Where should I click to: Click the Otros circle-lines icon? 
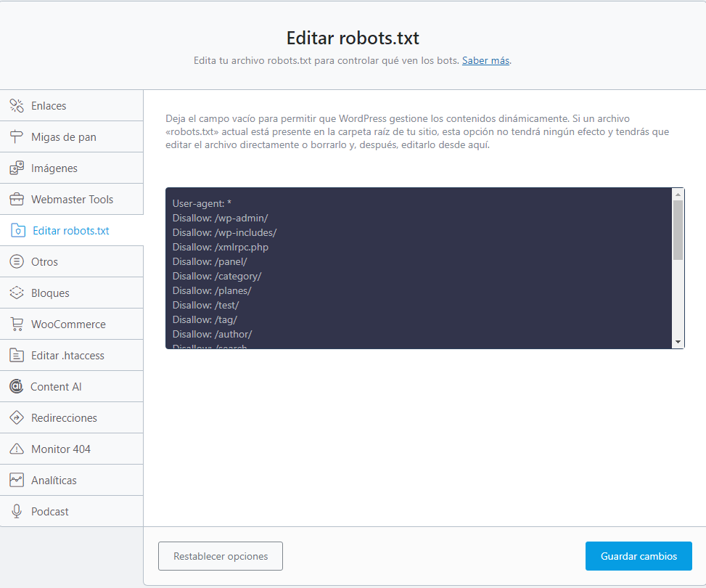tap(17, 261)
